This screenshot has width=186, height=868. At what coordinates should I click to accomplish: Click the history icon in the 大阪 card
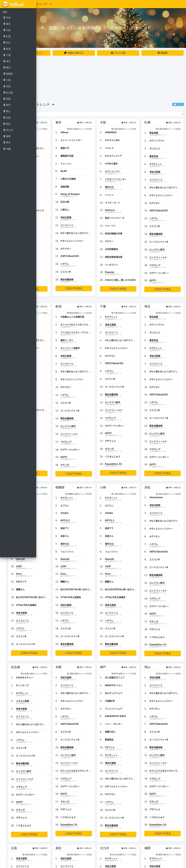coord(112,129)
